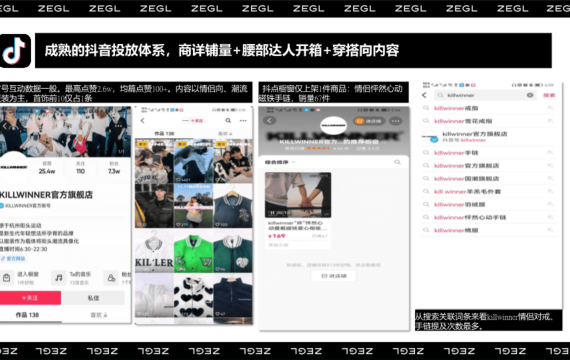Select suggestion killwinner国潮旗舰店

pos(467,179)
